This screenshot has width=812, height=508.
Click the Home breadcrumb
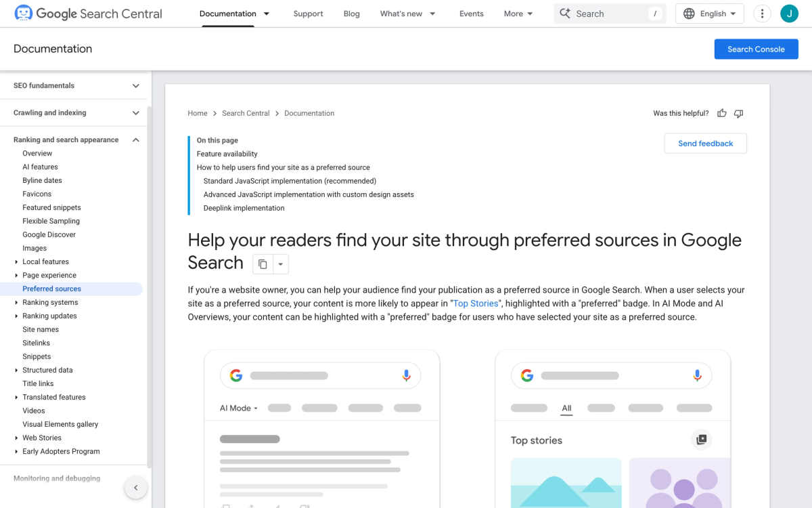[198, 113]
